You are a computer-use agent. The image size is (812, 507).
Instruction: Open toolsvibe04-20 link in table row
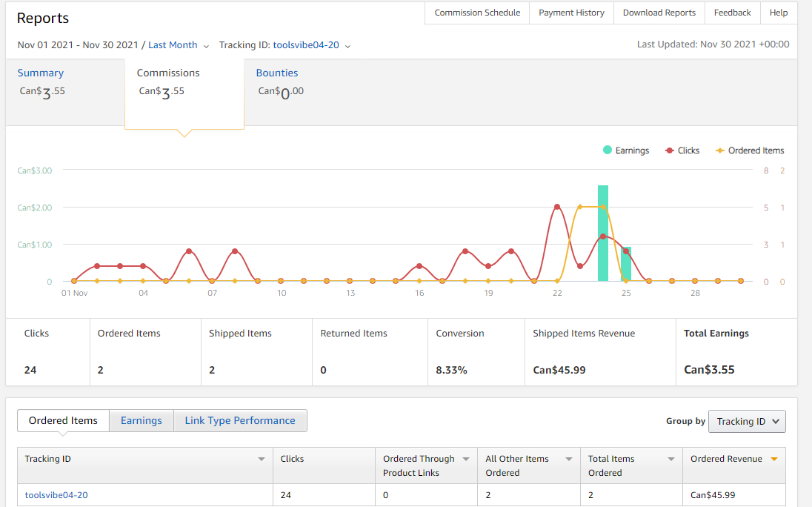[x=56, y=495]
